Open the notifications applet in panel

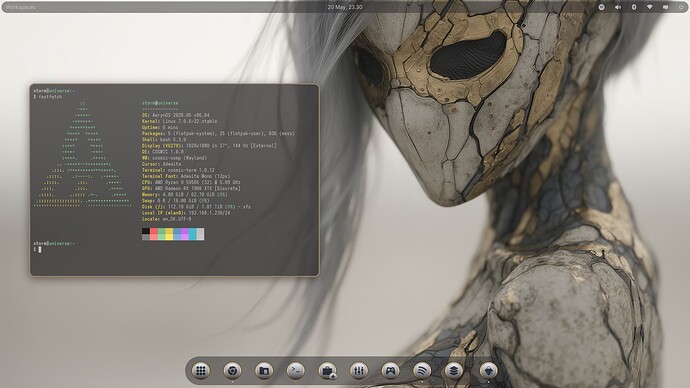click(x=665, y=7)
